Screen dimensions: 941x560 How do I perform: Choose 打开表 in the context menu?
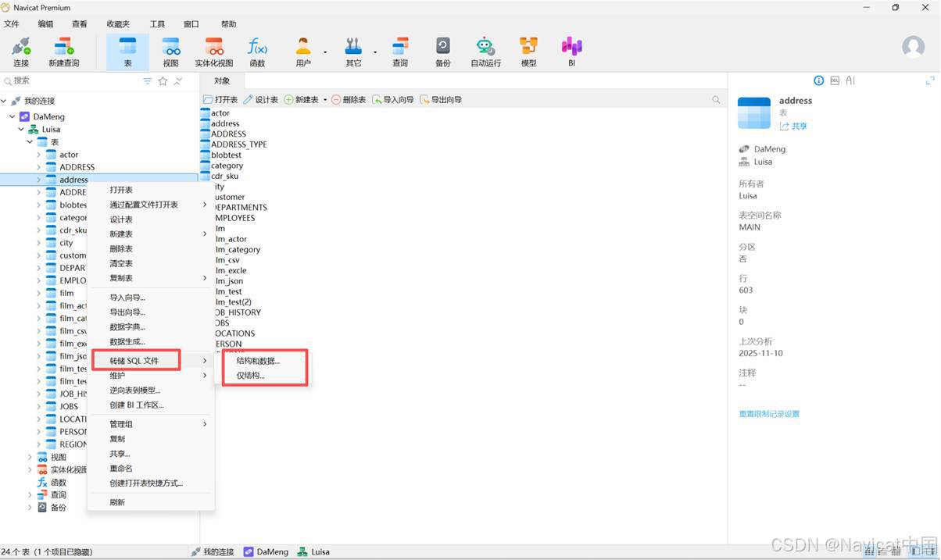pyautogui.click(x=121, y=190)
